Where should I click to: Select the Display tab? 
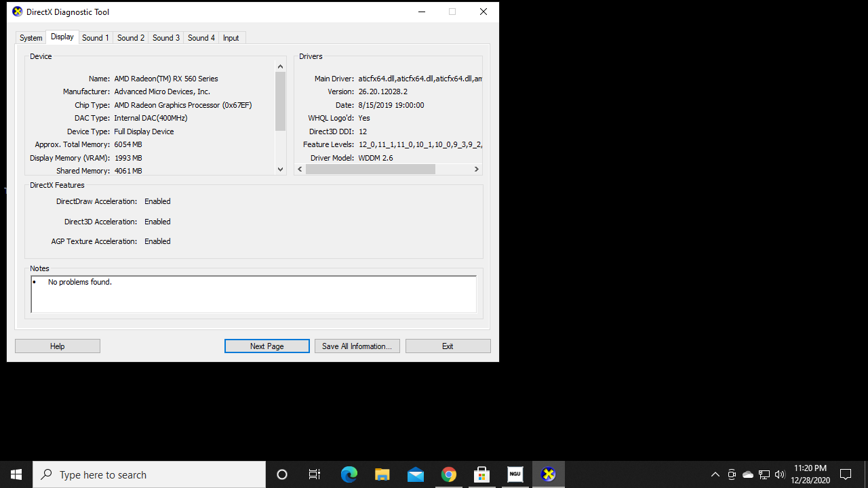[x=62, y=37]
